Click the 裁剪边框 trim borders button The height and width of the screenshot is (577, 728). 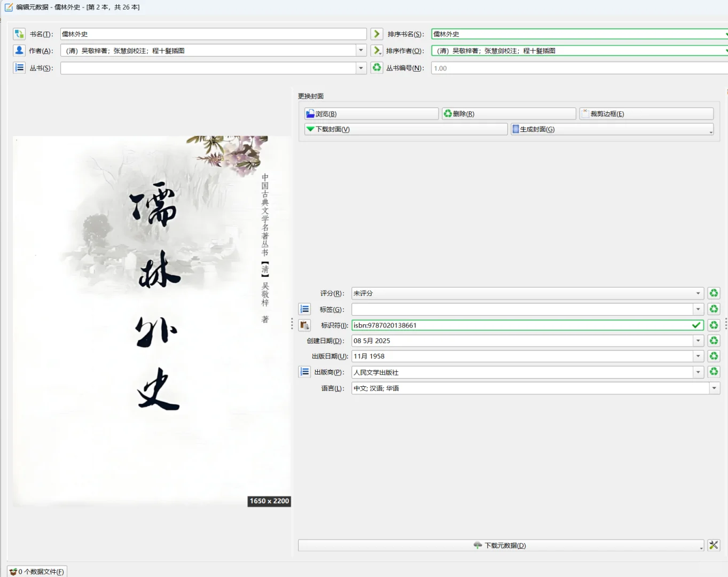(646, 114)
